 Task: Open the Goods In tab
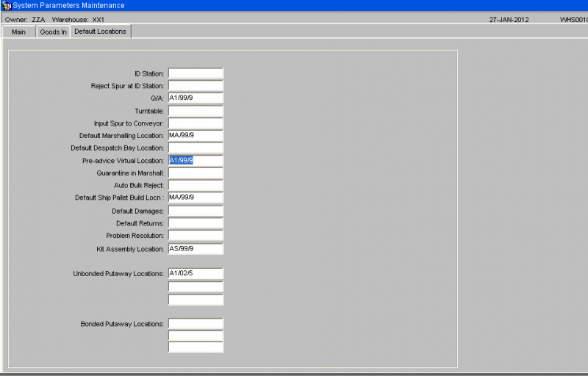point(53,32)
